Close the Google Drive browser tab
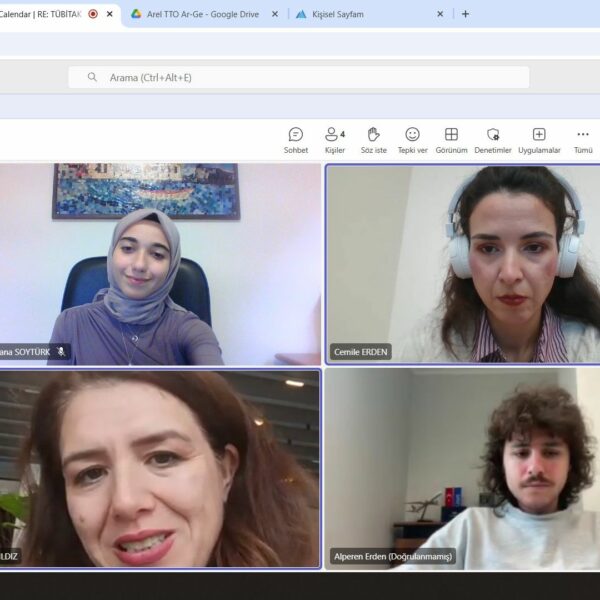 pos(275,14)
